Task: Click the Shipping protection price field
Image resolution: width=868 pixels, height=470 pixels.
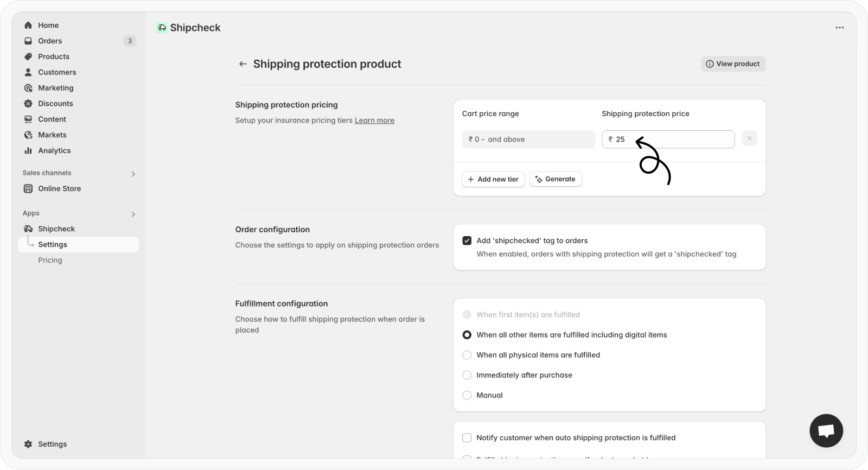Action: click(668, 139)
